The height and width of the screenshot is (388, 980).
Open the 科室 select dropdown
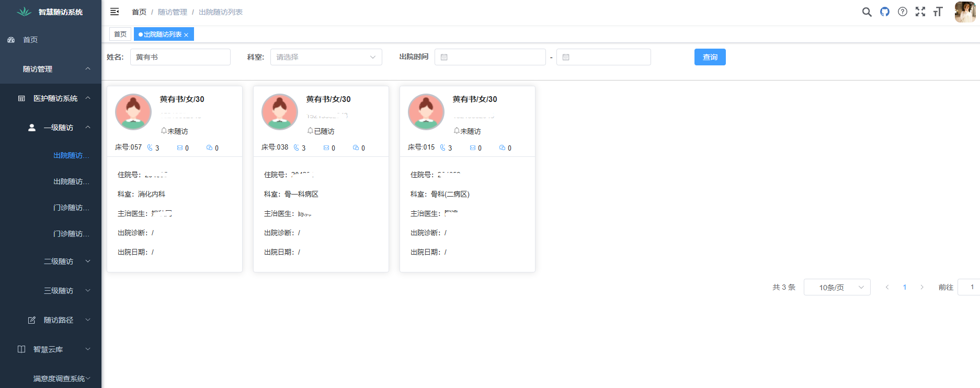[326, 57]
